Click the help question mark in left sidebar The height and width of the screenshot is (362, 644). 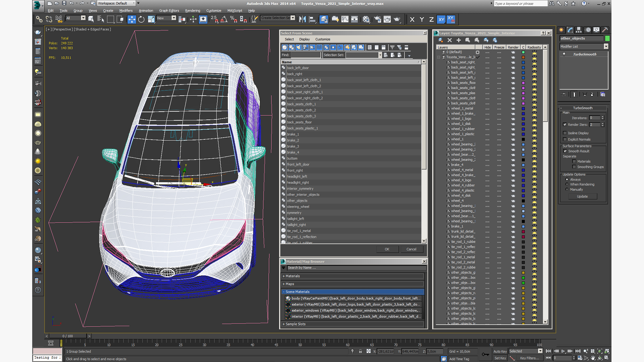point(38,290)
